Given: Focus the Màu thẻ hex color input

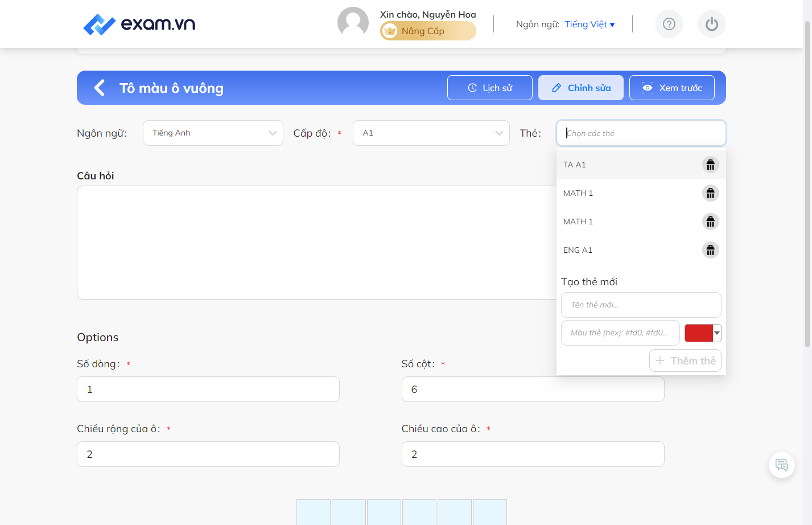Looking at the screenshot, I should click(x=620, y=333).
